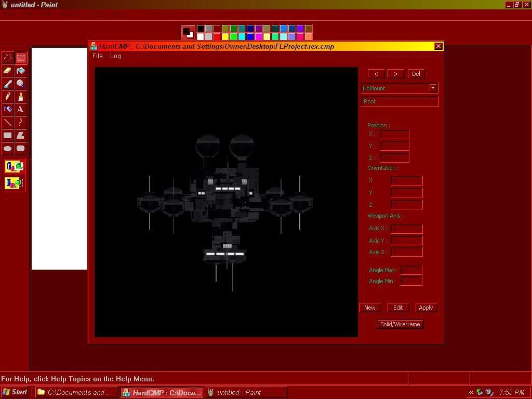Go to previous hardpoint with < button
Viewport: 532px width, 399px height.
coord(376,74)
